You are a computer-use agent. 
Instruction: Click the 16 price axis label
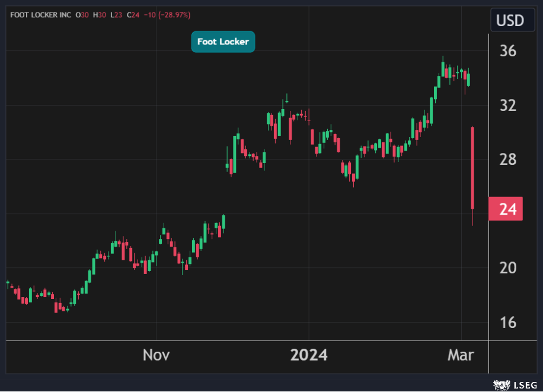point(508,323)
